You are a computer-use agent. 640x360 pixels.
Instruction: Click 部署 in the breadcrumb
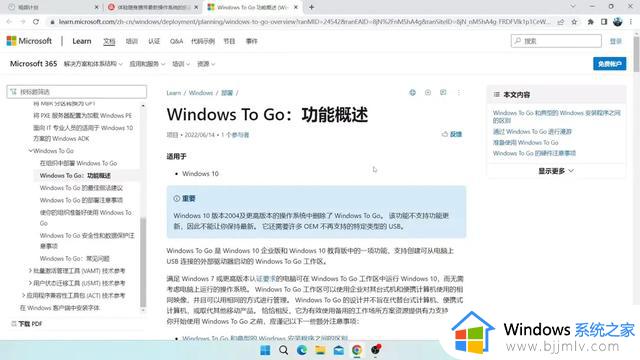click(x=227, y=93)
